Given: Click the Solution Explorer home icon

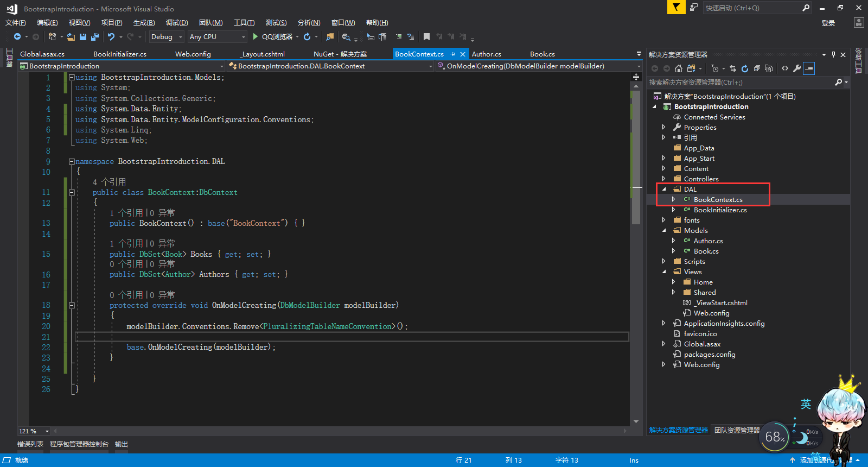Looking at the screenshot, I should (678, 68).
